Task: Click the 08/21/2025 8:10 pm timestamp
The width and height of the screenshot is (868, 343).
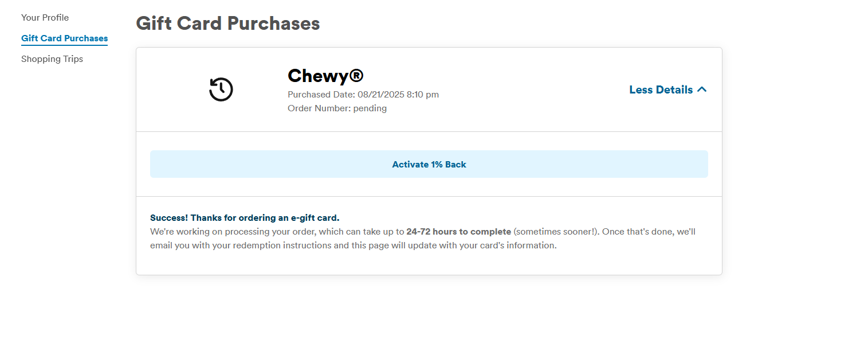Action: [x=398, y=95]
